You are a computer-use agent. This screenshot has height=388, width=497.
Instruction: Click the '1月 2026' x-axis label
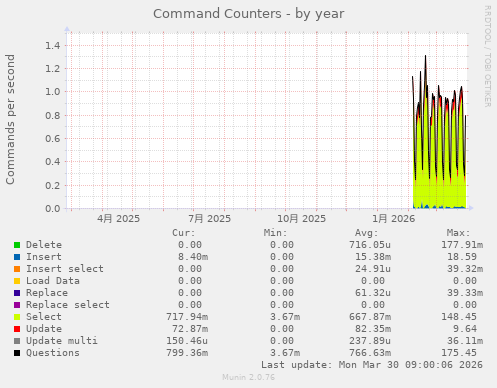394,219
